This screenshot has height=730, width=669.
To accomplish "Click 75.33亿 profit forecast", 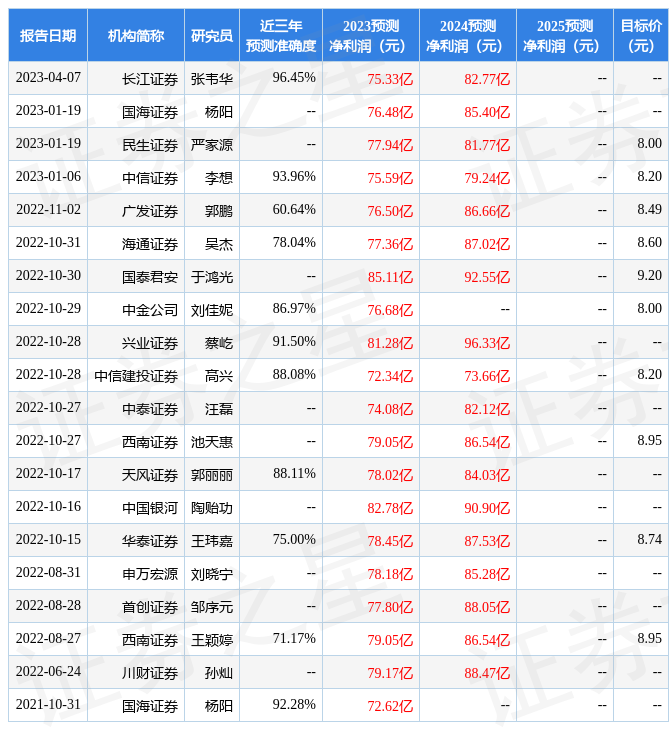I will [x=390, y=79].
